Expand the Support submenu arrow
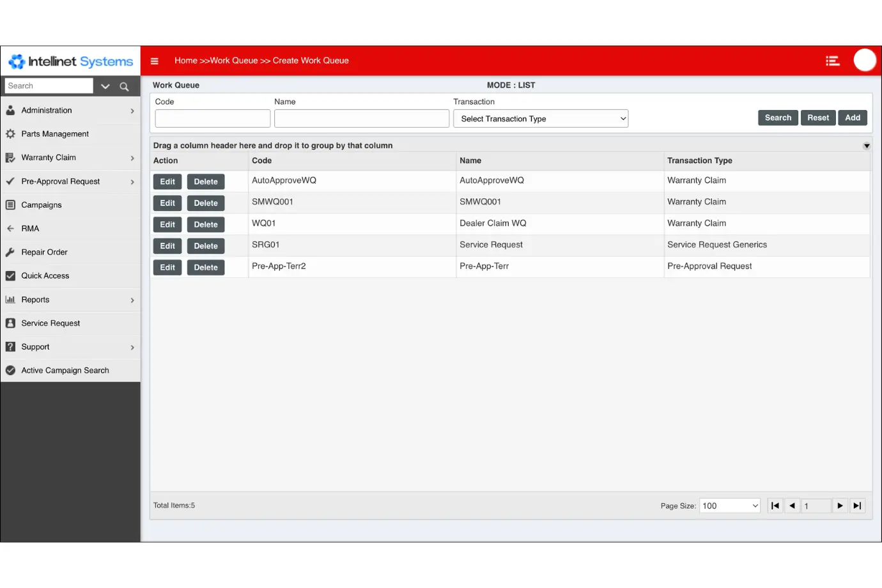The image size is (882, 588). (132, 348)
